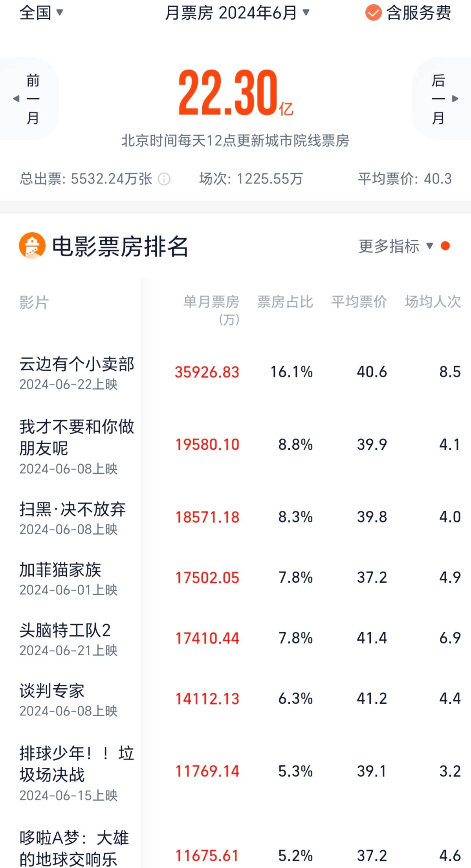This screenshot has width=471, height=868.
Task: Go to next month with 后一月
Action: click(442, 99)
